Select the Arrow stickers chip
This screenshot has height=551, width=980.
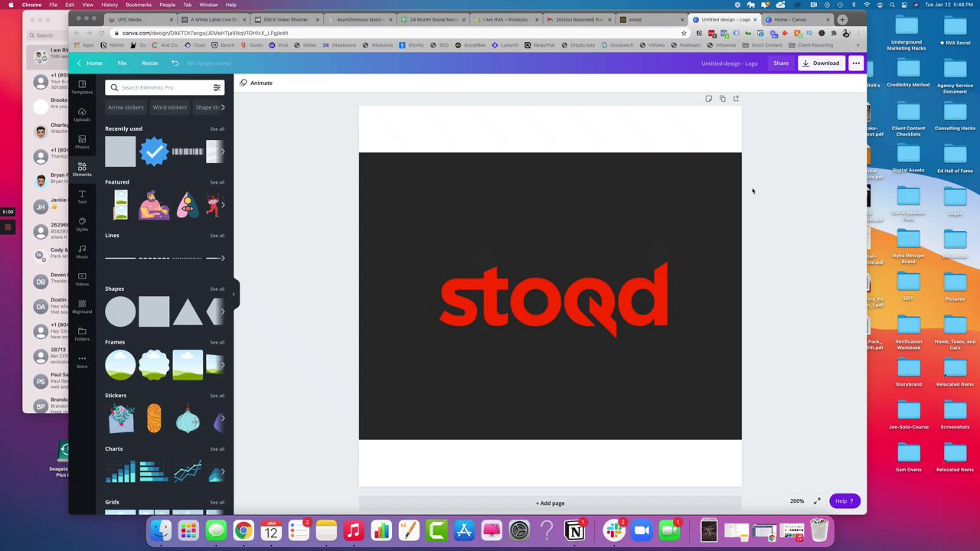(x=126, y=107)
